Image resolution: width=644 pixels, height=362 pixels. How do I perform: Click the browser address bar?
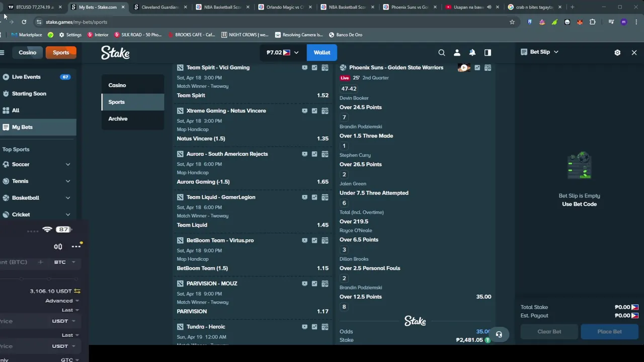pos(272,22)
